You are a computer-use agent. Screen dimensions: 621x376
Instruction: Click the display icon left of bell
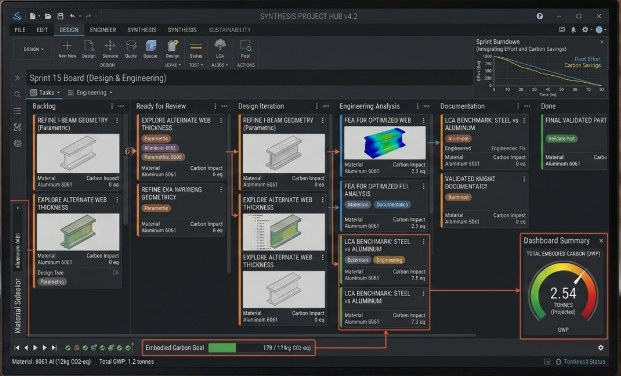pyautogui.click(x=562, y=30)
